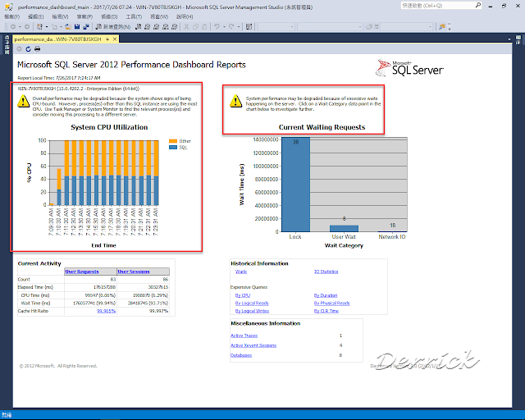Click the New Project toolbar icon

point(39,27)
